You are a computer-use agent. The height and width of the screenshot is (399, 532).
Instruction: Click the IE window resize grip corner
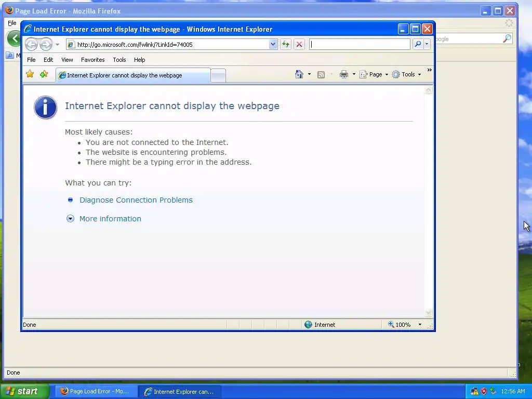click(431, 326)
